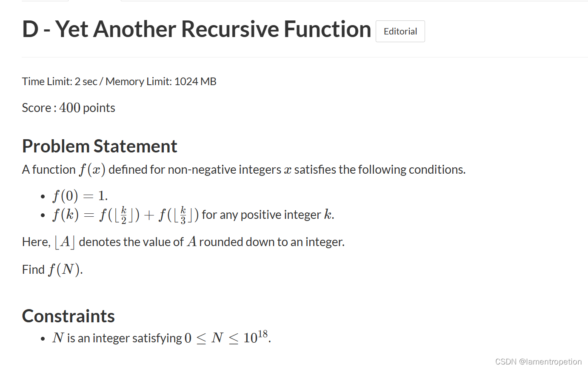Open the Editorial page

400,31
